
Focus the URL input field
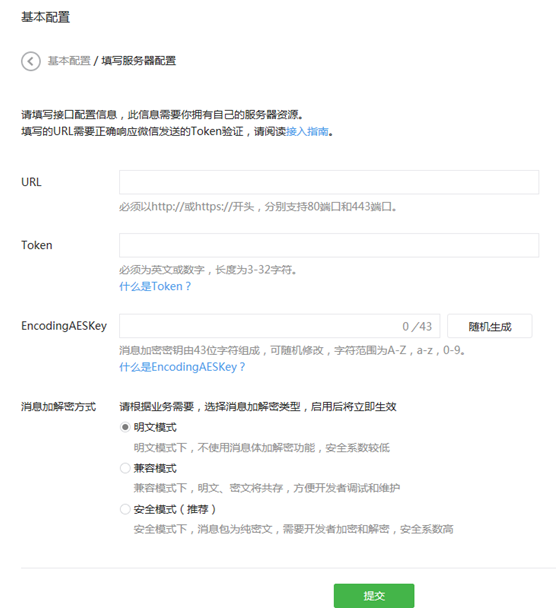329,182
